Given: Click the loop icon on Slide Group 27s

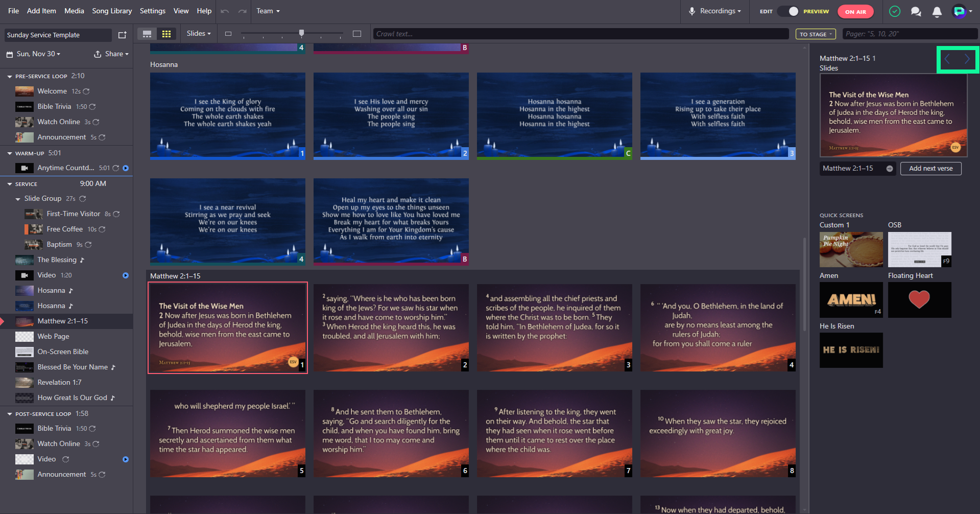Looking at the screenshot, I should [x=83, y=199].
